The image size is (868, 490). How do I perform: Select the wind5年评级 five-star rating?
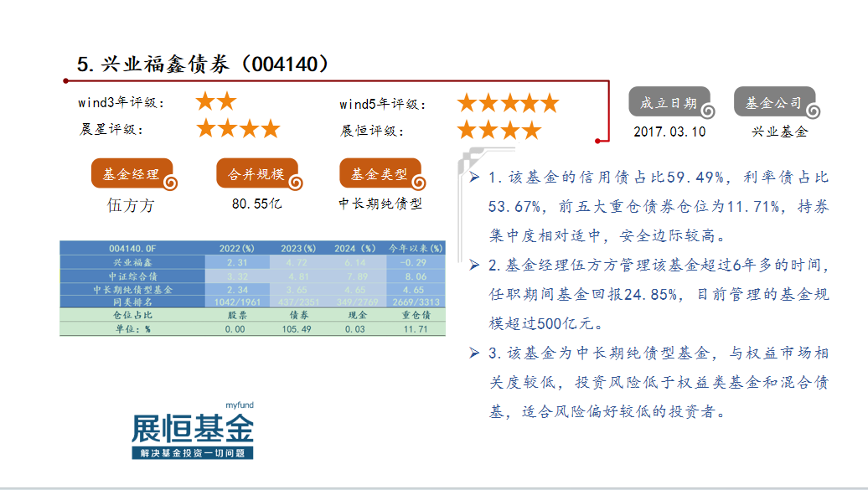pyautogui.click(x=508, y=103)
